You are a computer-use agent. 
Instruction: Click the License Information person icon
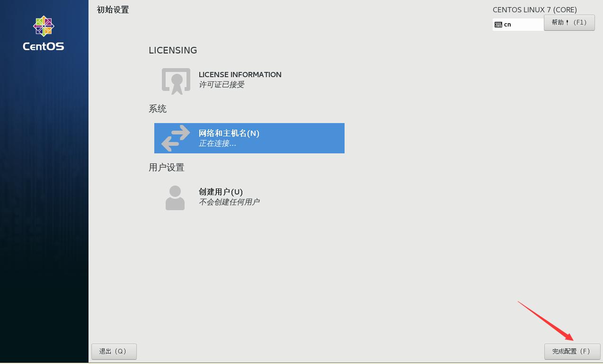click(175, 81)
